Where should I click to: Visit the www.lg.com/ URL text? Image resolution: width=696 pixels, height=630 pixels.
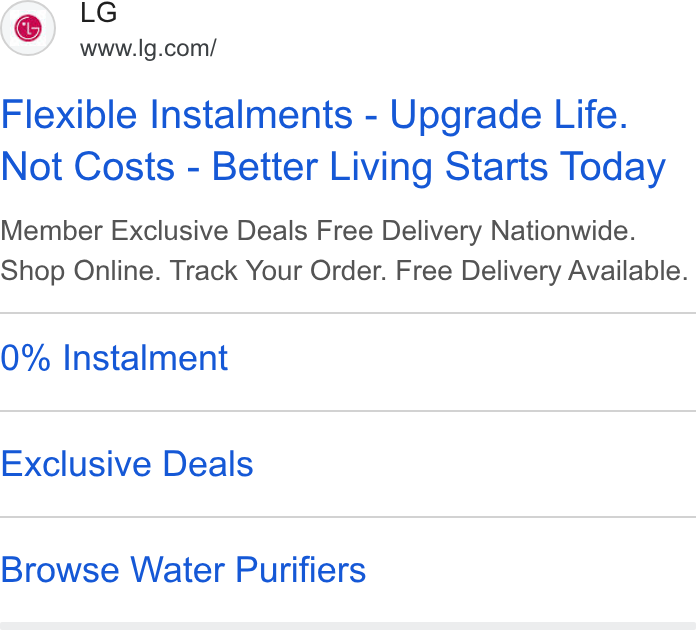tap(148, 48)
